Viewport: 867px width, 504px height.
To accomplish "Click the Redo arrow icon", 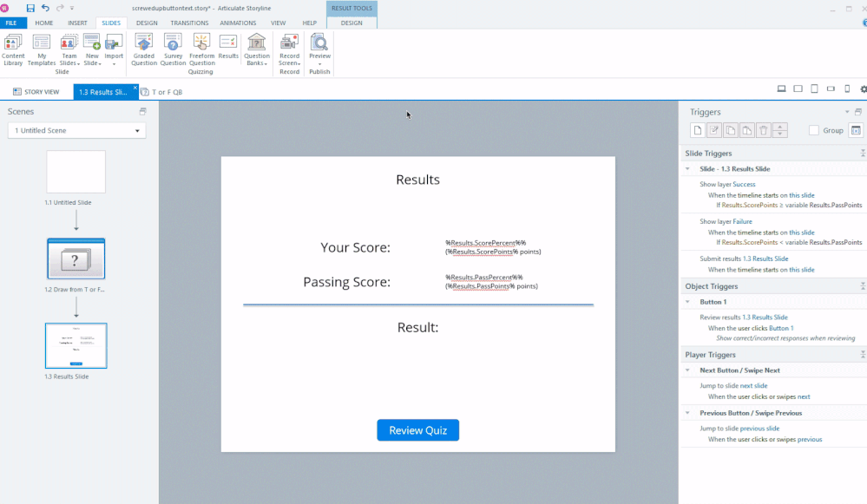I will (60, 9).
